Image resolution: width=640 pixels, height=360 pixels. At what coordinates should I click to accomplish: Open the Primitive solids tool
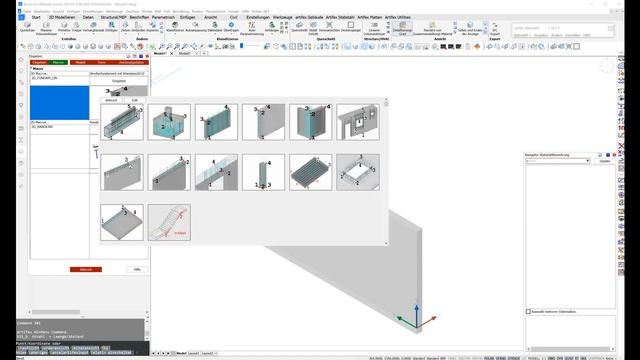(64, 27)
